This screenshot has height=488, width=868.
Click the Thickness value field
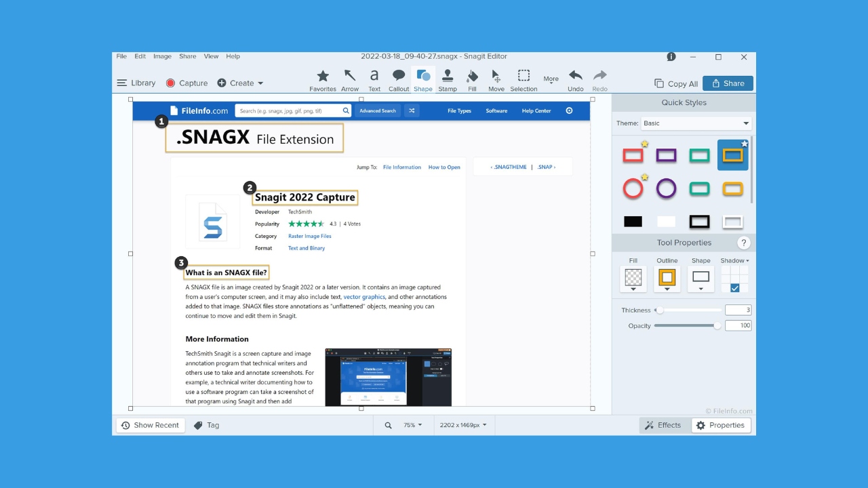738,310
